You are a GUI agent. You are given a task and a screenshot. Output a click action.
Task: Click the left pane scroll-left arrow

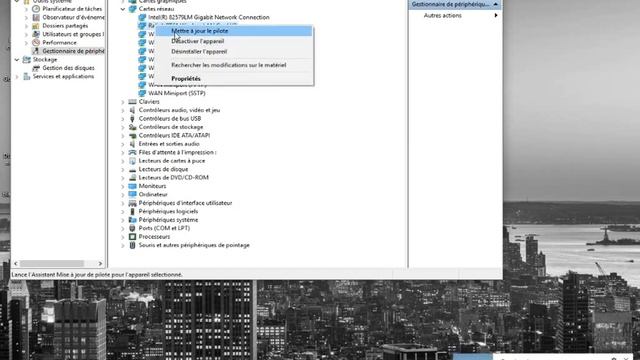pyautogui.click(x=16, y=264)
